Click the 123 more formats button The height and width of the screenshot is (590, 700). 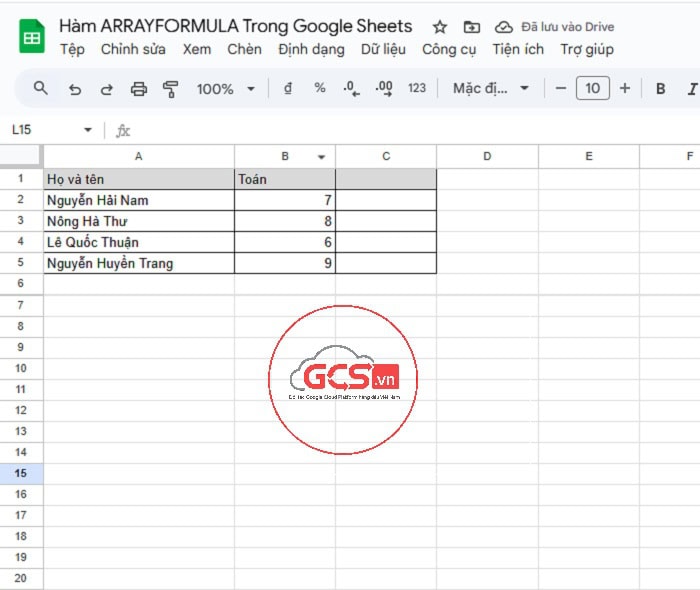[x=417, y=88]
